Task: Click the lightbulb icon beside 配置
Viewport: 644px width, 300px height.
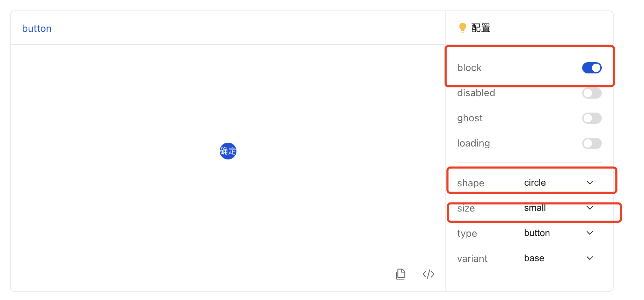Action: point(463,27)
